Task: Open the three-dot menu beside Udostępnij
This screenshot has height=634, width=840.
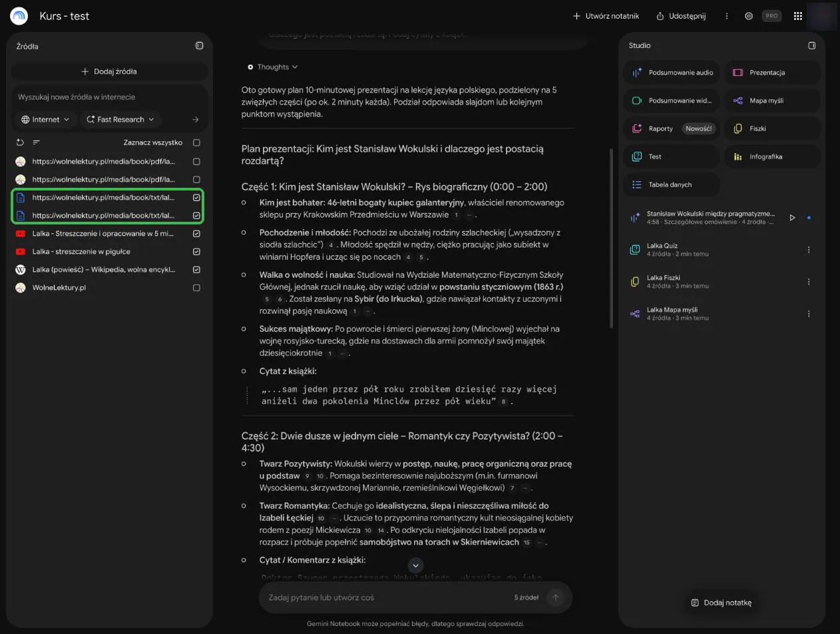Action: [x=727, y=16]
